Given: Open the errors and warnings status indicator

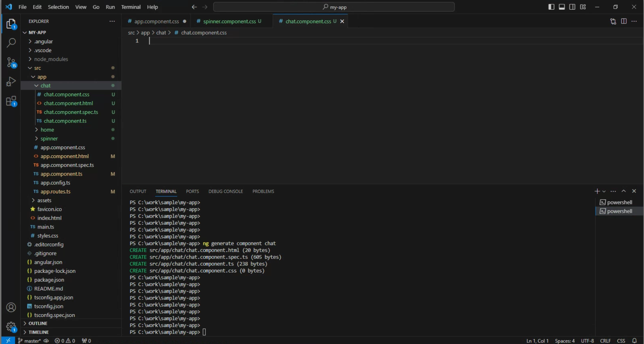Looking at the screenshot, I should pyautogui.click(x=65, y=341).
